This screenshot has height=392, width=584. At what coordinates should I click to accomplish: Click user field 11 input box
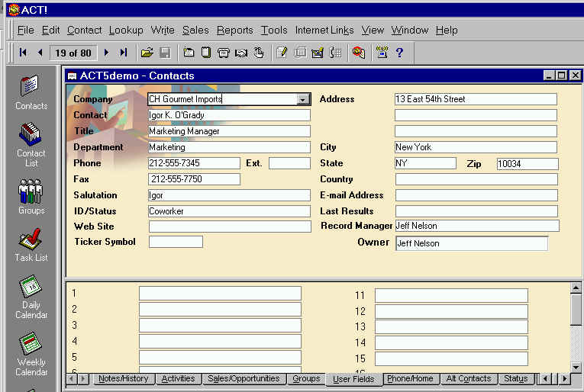[451, 296]
